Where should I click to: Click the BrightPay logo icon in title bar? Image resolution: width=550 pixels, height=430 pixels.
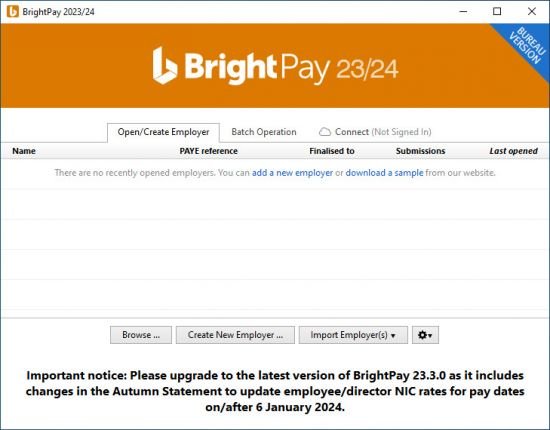13,12
